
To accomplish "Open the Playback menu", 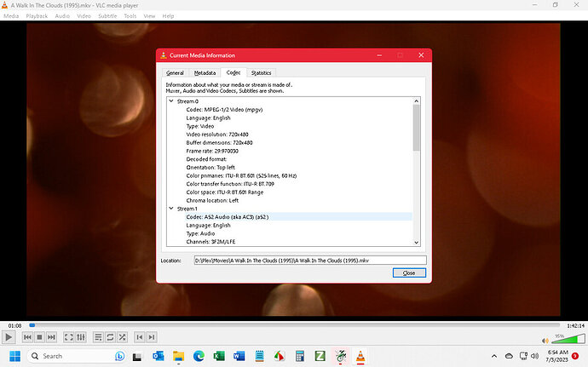I will pos(37,16).
